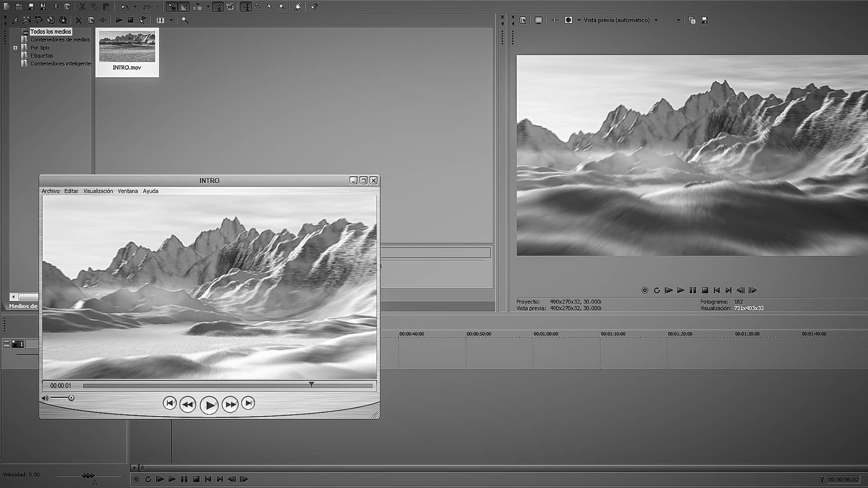Expand the Por tipo tree node
The image size is (868, 488).
coord(15,47)
